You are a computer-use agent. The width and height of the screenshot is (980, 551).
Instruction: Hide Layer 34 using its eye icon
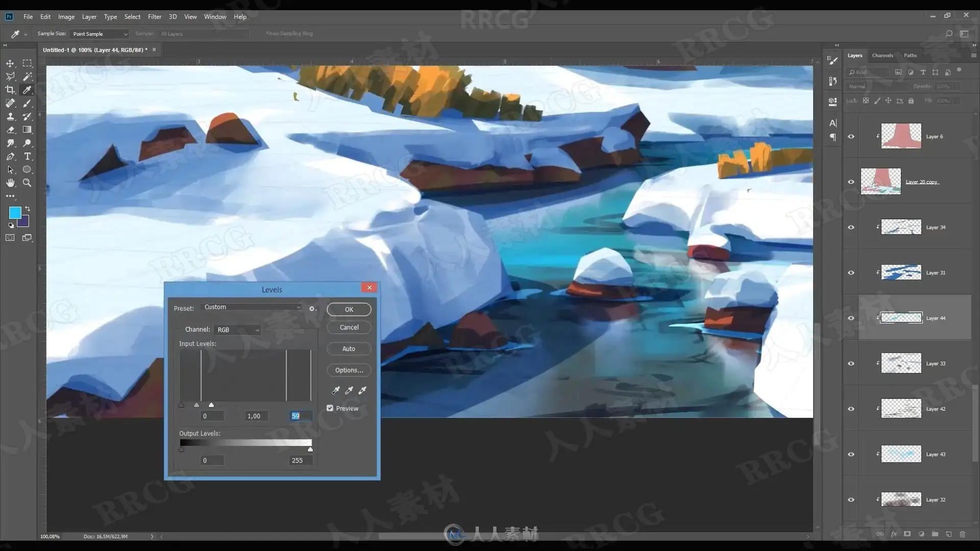coord(851,227)
